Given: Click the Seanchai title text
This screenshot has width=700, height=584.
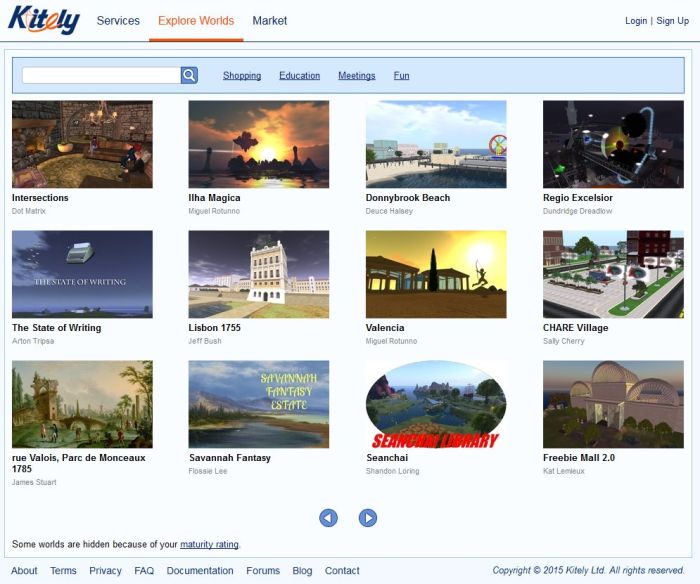Looking at the screenshot, I should [x=387, y=458].
